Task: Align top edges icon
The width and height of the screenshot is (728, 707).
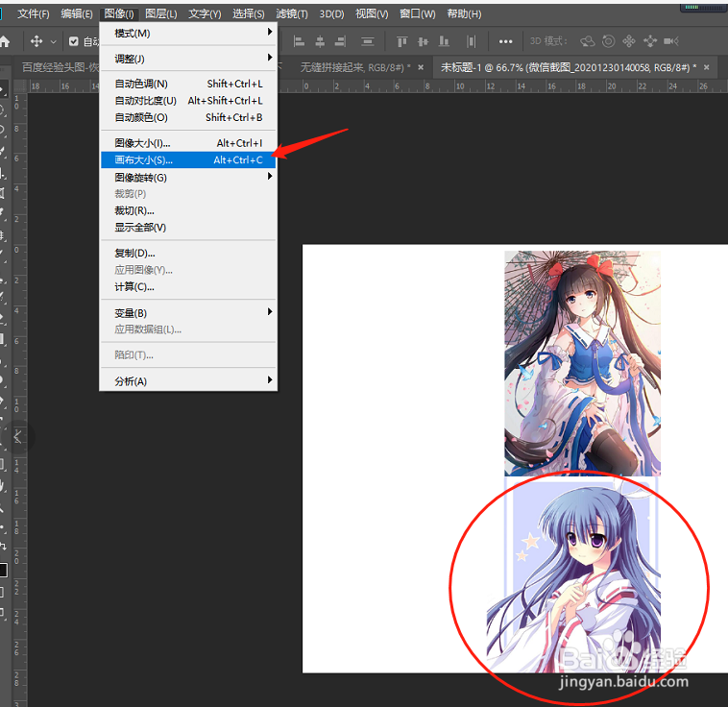Action: [x=401, y=42]
